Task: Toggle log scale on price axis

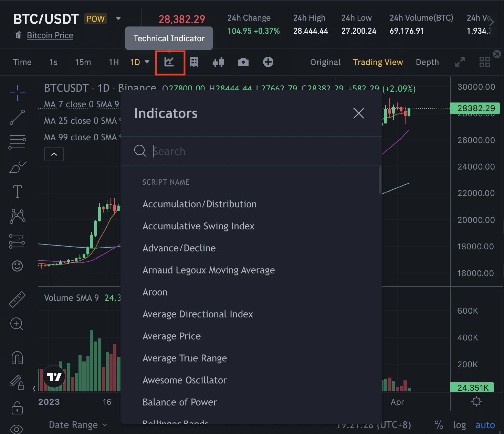Action: (x=460, y=425)
